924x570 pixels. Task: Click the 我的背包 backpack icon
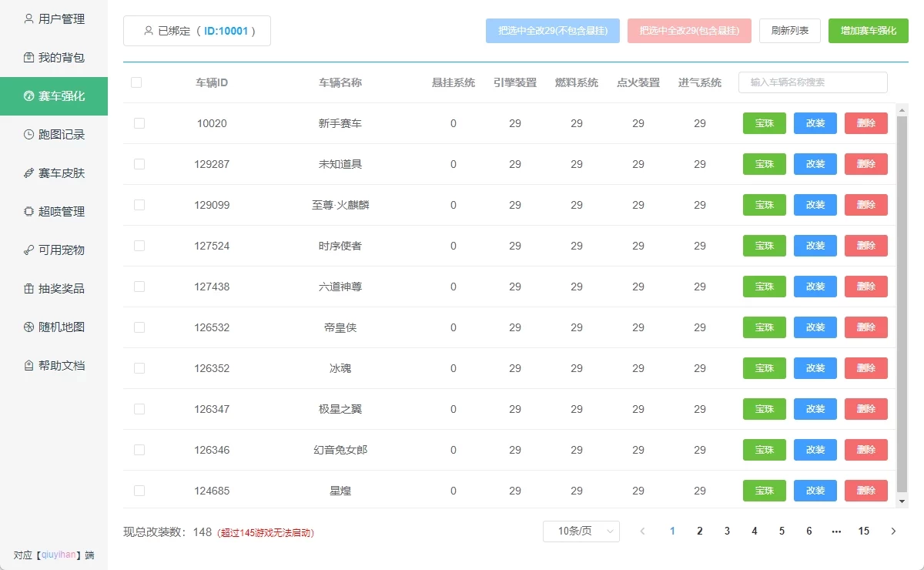28,57
